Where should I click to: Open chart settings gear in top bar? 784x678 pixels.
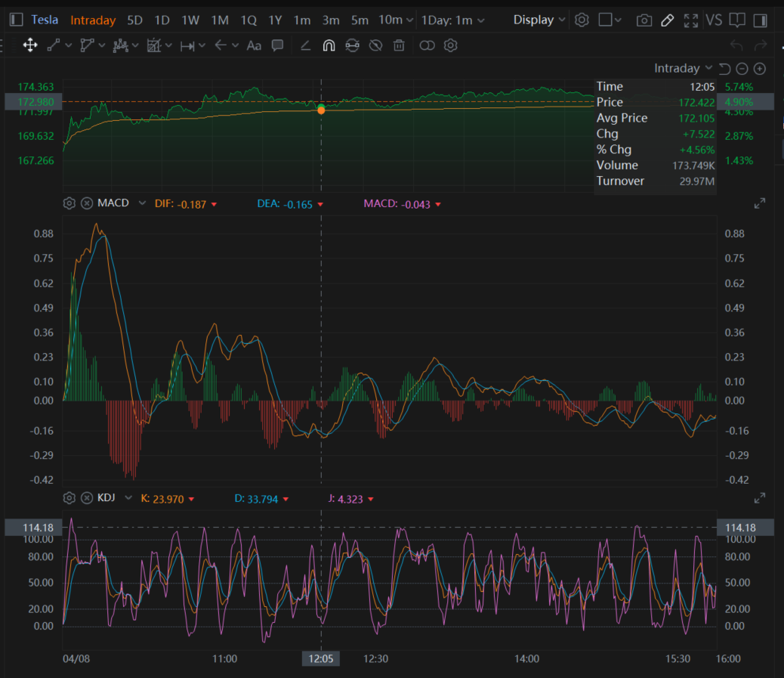pyautogui.click(x=582, y=20)
